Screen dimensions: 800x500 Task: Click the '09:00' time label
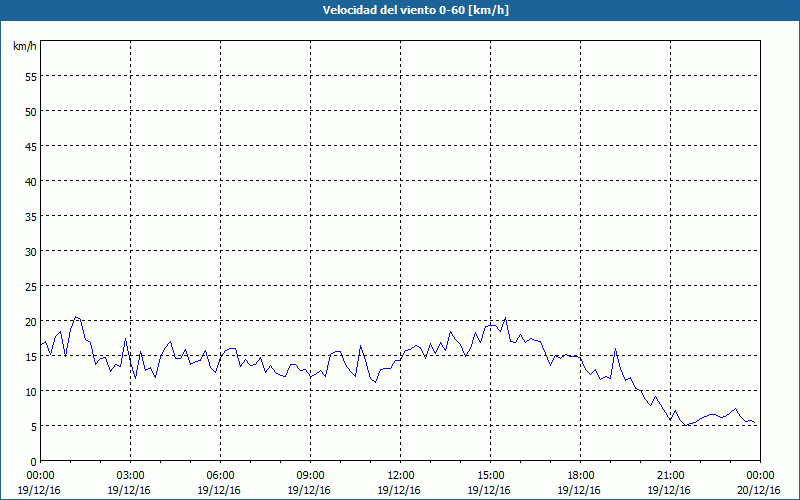tap(310, 475)
